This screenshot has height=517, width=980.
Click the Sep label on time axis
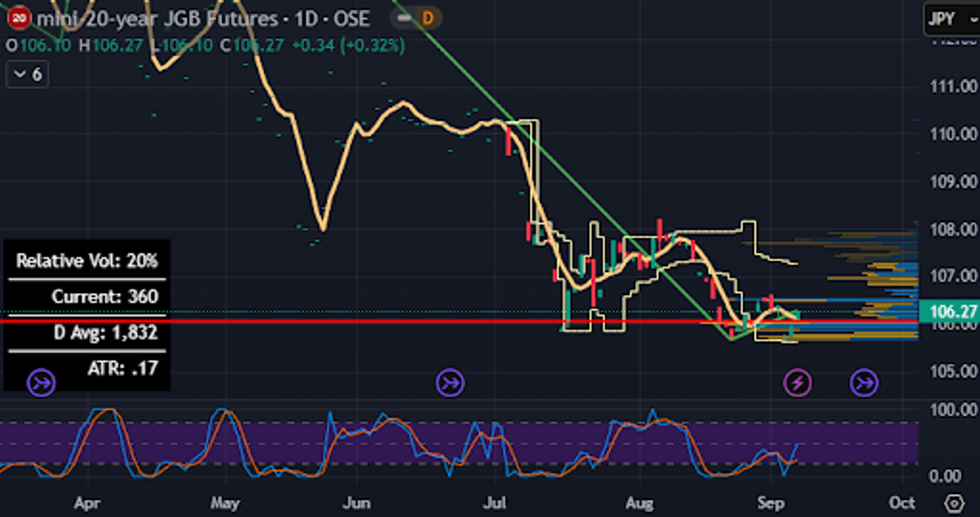(770, 502)
